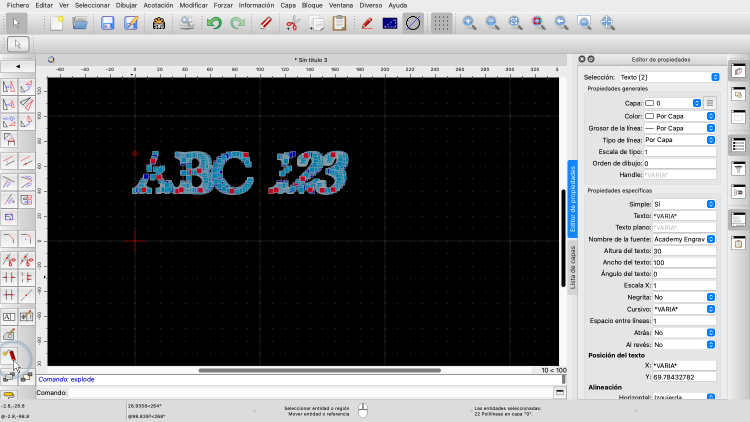The width and height of the screenshot is (750, 422).
Task: Save drawing with the floppy disk icon
Action: point(108,23)
